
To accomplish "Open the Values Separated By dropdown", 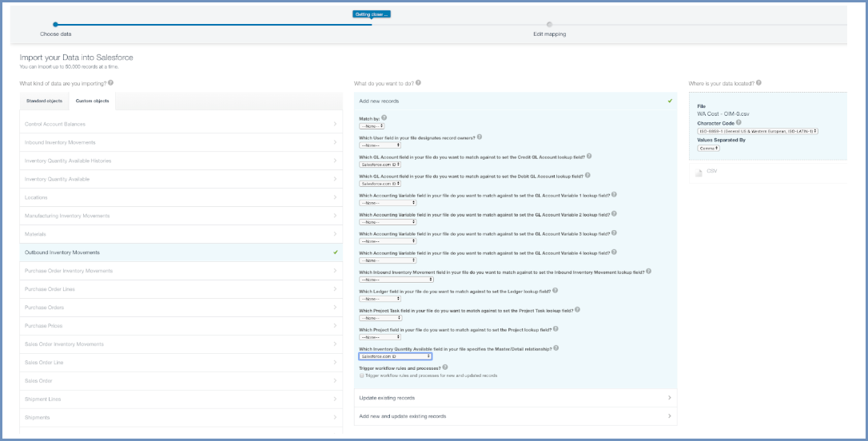I will point(709,148).
